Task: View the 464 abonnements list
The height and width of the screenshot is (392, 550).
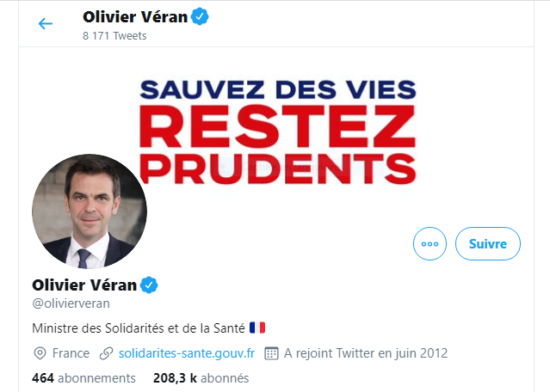Action: point(83,378)
